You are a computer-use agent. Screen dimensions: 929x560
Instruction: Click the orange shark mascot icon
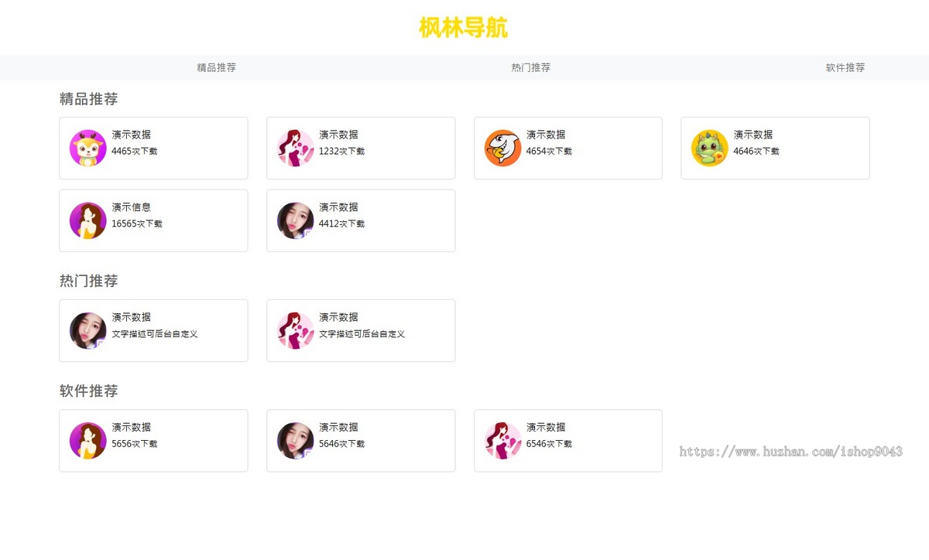coord(502,148)
